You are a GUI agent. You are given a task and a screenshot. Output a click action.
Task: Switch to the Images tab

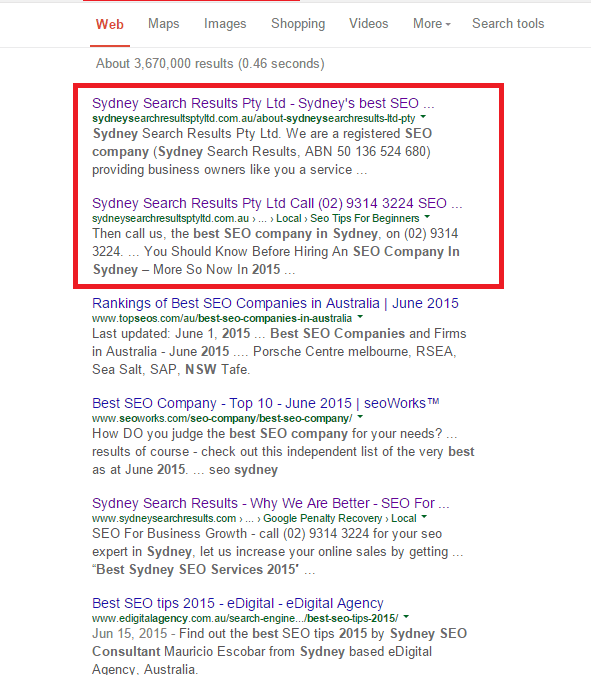[x=225, y=24]
